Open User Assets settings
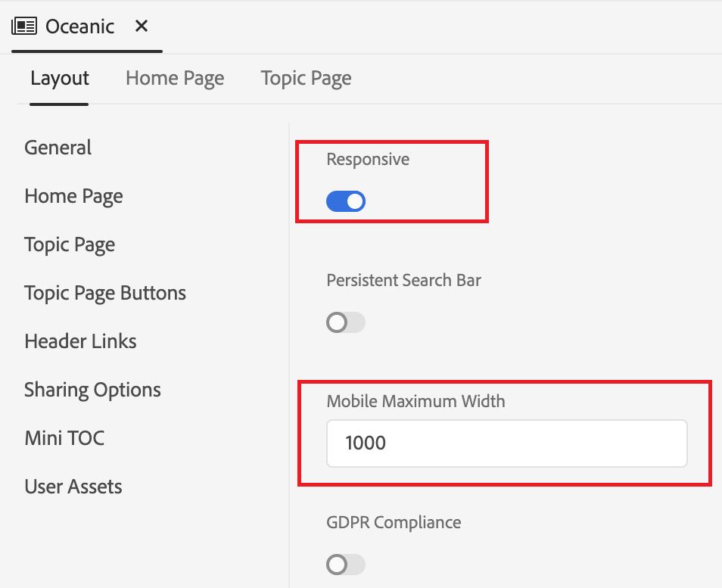This screenshot has height=588, width=722. tap(73, 487)
